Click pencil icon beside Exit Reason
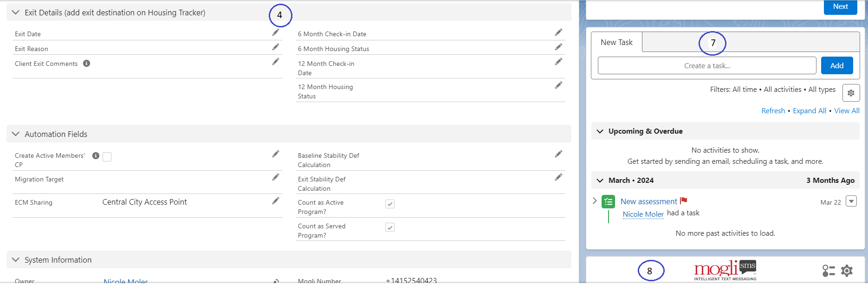The height and width of the screenshot is (284, 868). tap(276, 47)
